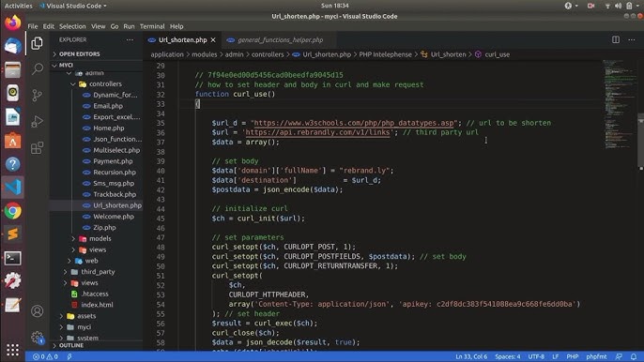
Task: Open the Manage gear icon
Action: pyautogui.click(x=38, y=338)
